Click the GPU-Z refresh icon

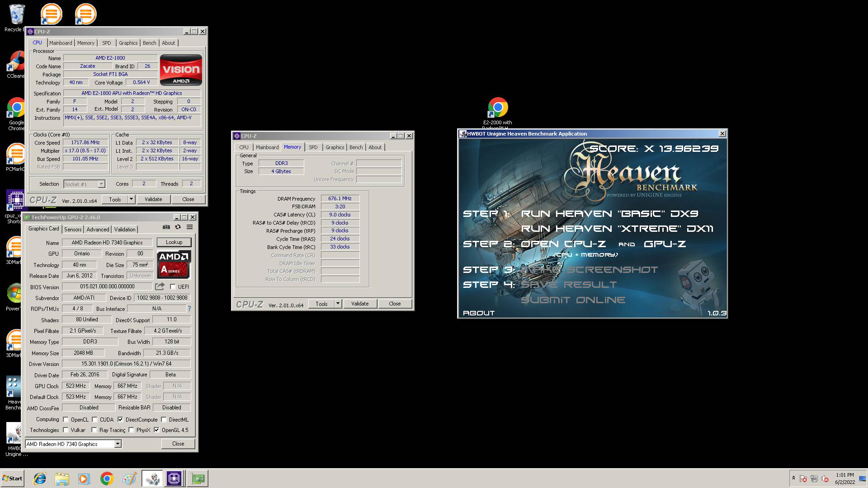(178, 227)
